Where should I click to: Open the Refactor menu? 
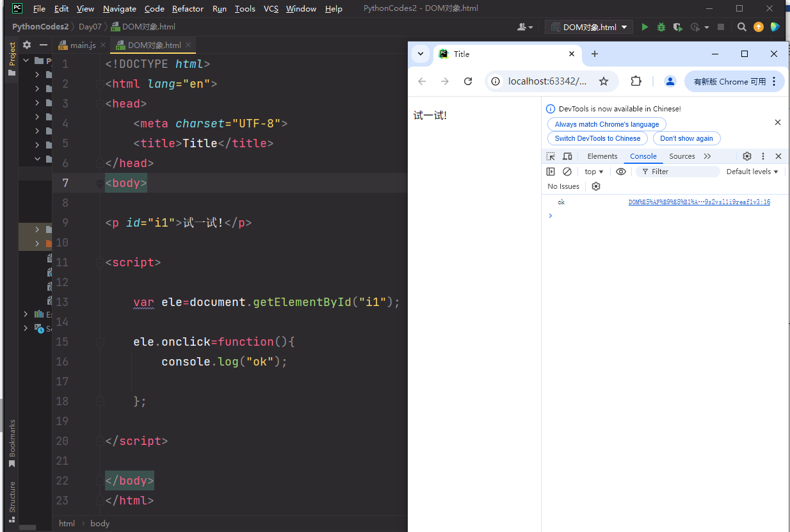[x=188, y=8]
